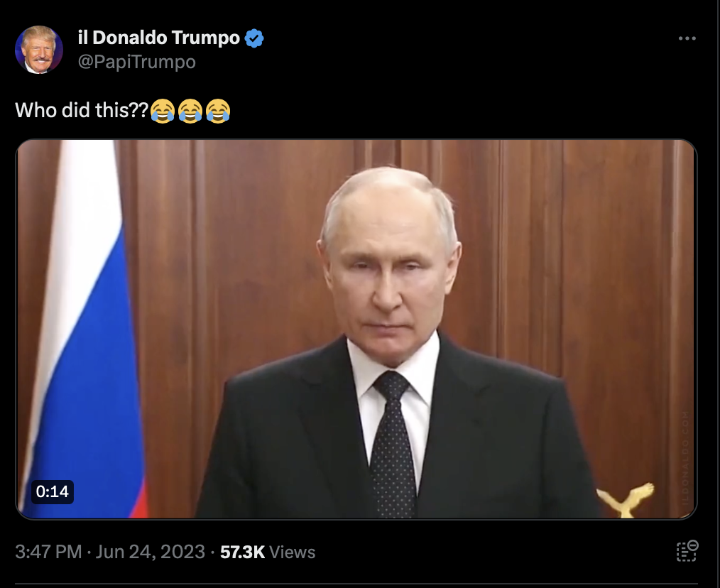Click the dashed note icon with minus sign
The image size is (720, 588).
687,551
